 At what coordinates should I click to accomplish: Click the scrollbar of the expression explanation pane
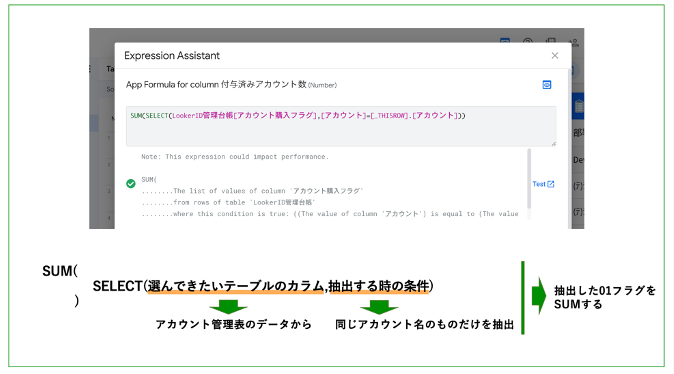pos(529,178)
